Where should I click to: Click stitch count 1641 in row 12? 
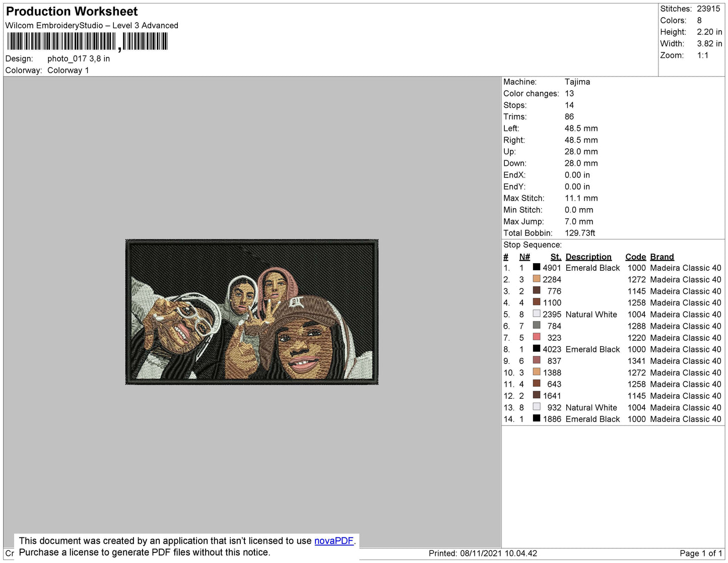coord(552,396)
